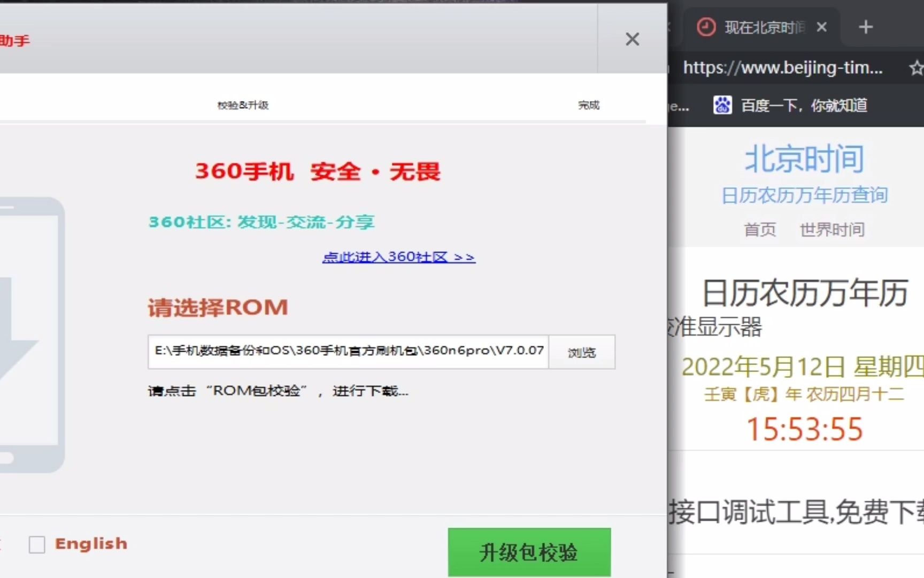The image size is (924, 578).
Task: Open the 首页 menu on Beijing Time site
Action: tap(760, 230)
